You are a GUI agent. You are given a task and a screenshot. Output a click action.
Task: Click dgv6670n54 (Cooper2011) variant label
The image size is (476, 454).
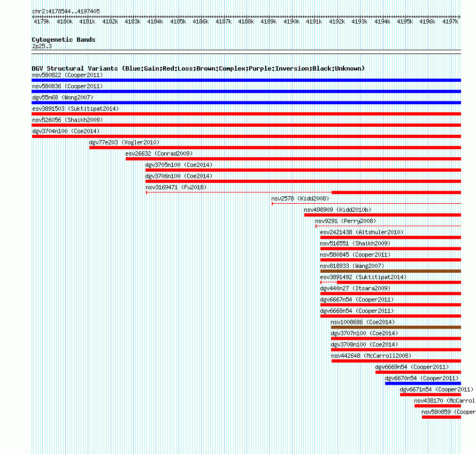click(x=421, y=378)
